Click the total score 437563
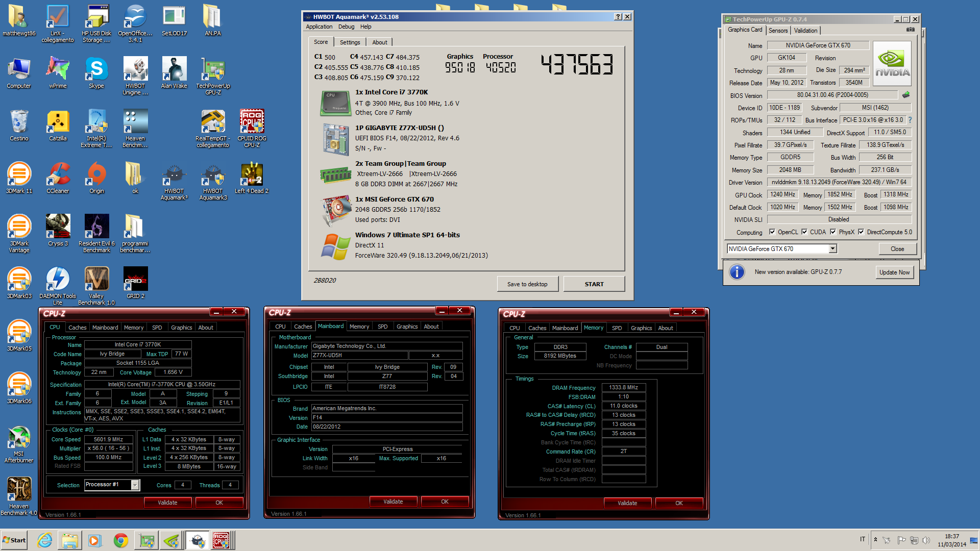 [x=577, y=65]
